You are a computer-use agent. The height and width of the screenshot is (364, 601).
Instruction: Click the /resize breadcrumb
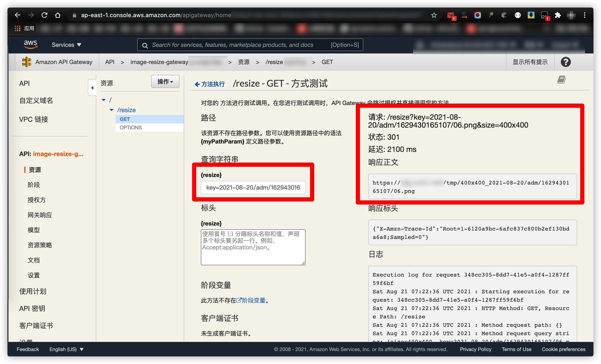pos(274,62)
